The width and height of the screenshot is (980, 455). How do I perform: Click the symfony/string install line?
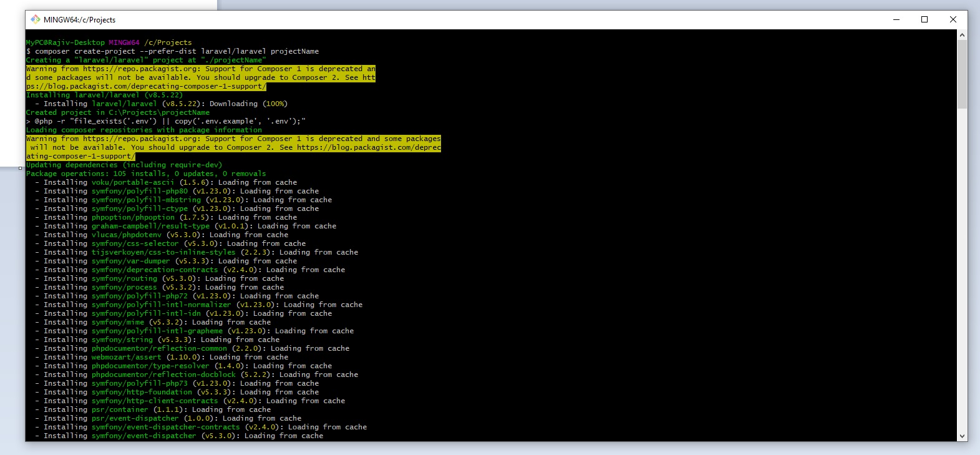click(x=157, y=340)
